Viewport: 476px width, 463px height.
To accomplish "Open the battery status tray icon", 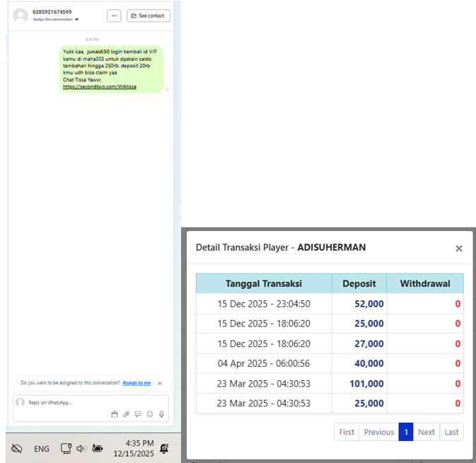I will [98, 448].
